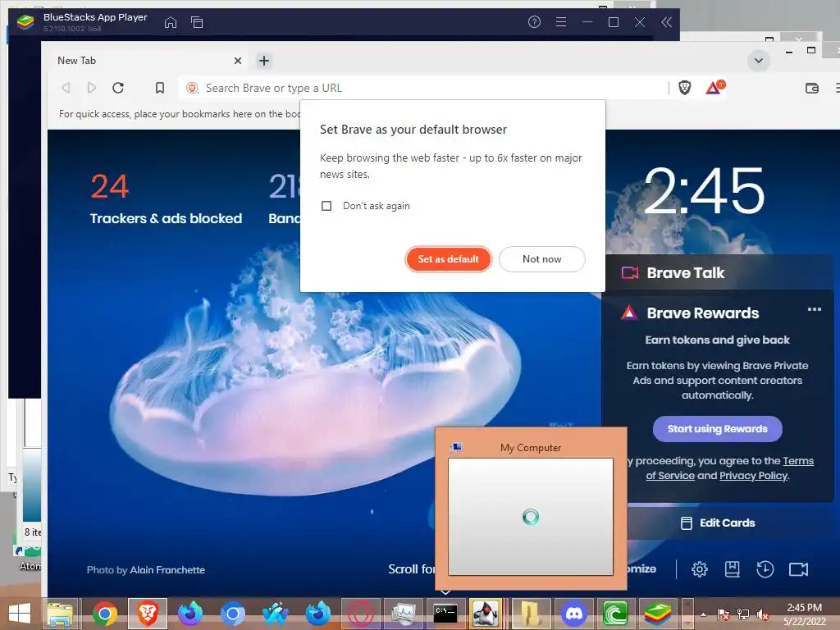This screenshot has width=840, height=630.
Task: Open the Command Prompt taskbar icon
Action: (x=445, y=614)
